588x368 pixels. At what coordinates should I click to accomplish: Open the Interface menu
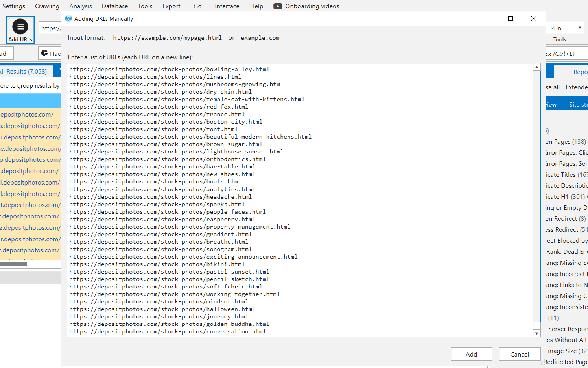[227, 6]
